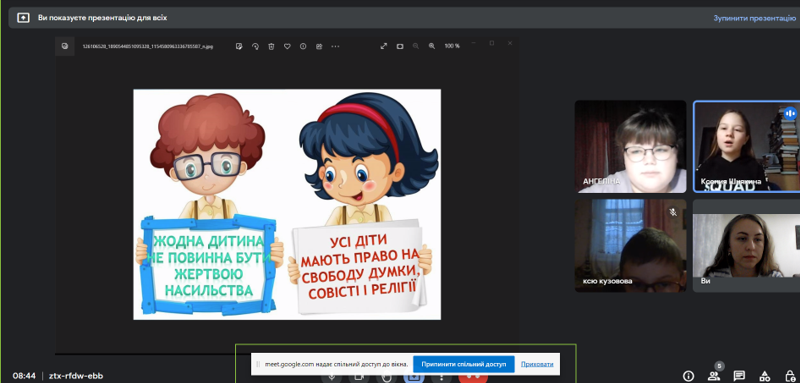Click the 100 % zoom level indicator
This screenshot has height=383, width=800.
coord(452,46)
